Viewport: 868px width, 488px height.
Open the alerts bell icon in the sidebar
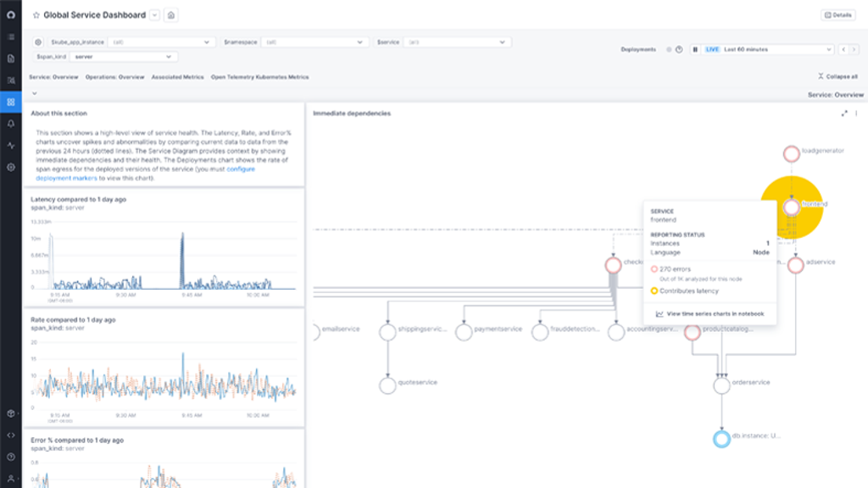coord(10,124)
